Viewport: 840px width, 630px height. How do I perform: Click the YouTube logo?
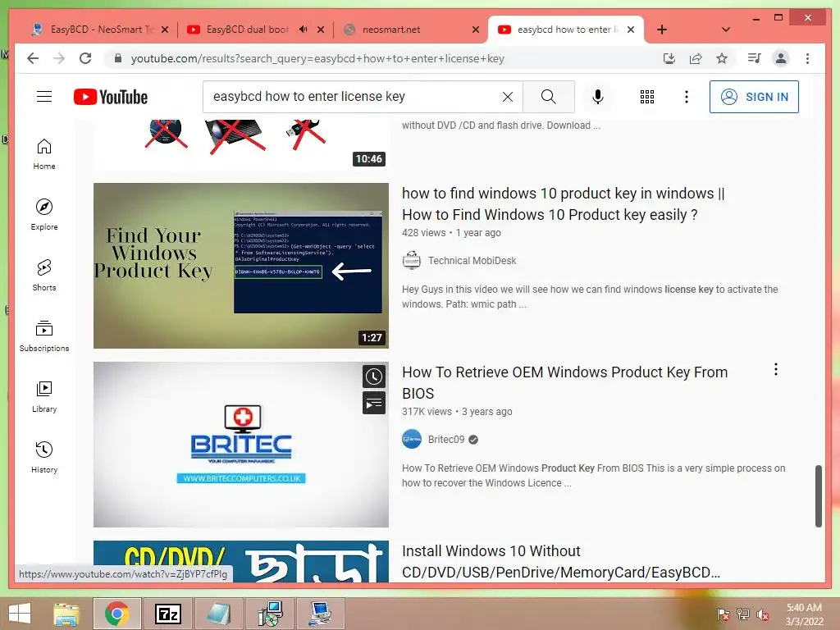[111, 97]
